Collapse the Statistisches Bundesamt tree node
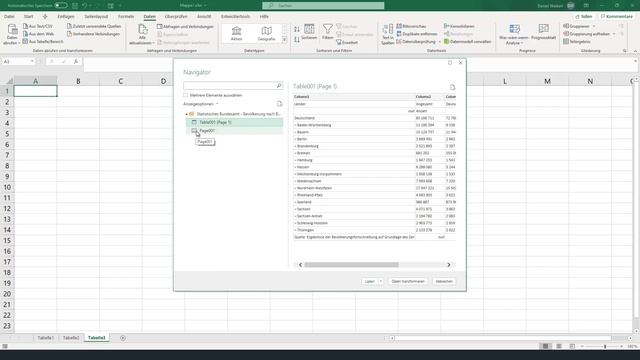Image resolution: width=640 pixels, height=360 pixels. [x=187, y=114]
